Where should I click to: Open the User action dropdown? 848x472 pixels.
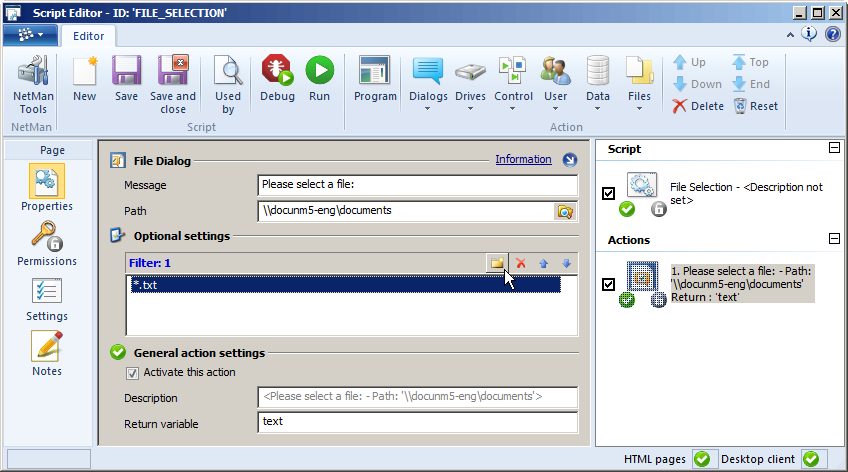555,83
